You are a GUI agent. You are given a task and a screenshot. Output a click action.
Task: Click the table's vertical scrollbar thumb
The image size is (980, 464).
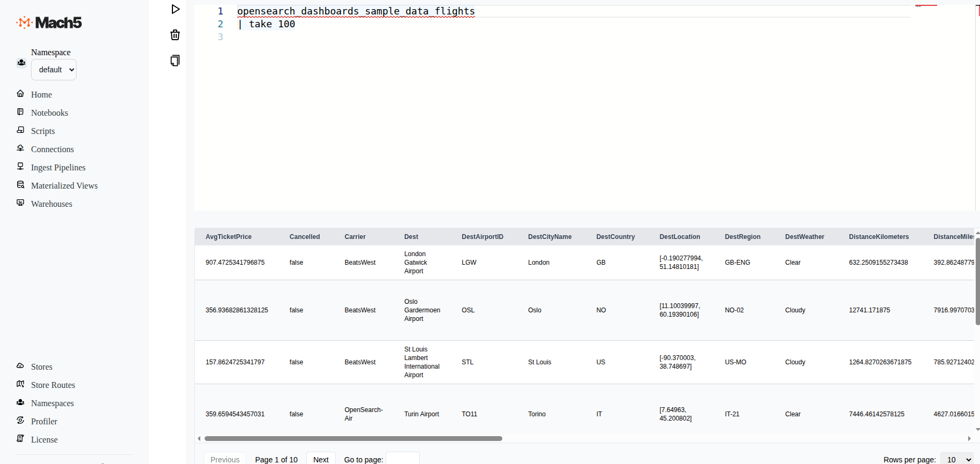click(977, 281)
